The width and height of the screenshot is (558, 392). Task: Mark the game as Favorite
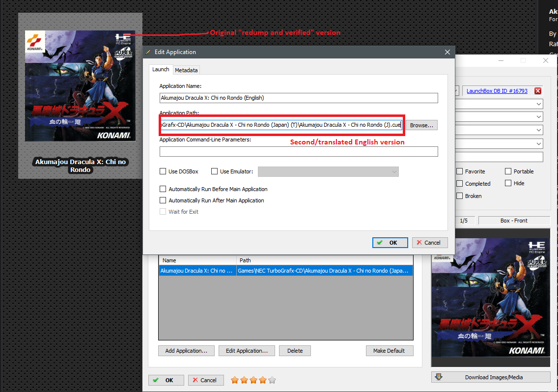pos(459,171)
